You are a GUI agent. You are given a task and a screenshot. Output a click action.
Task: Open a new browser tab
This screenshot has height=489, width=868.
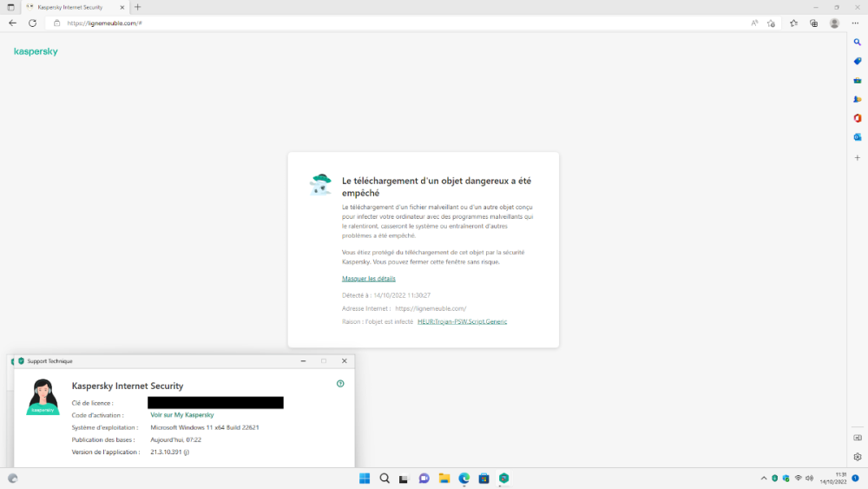(x=138, y=7)
